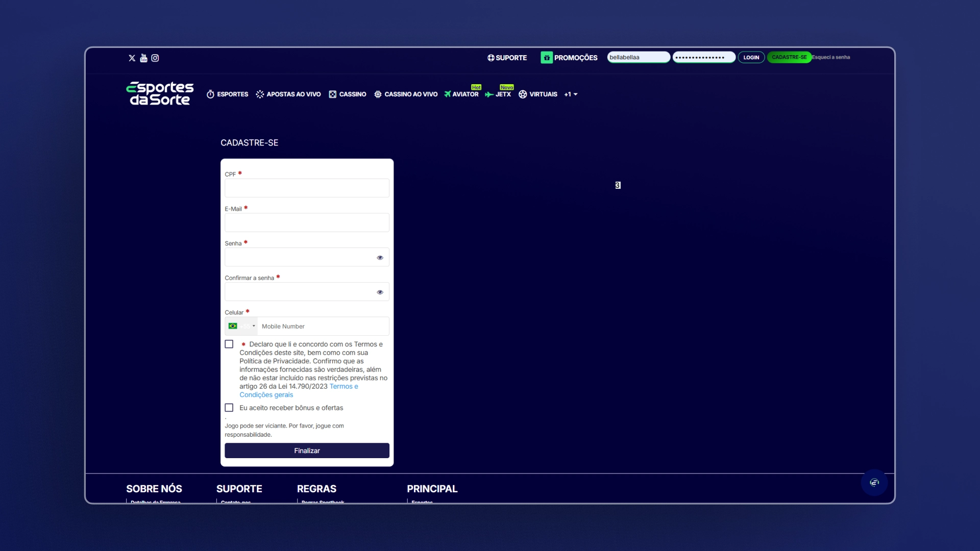Click the Aviator plane icon
Screen dimensions: 980x551
pyautogui.click(x=448, y=94)
